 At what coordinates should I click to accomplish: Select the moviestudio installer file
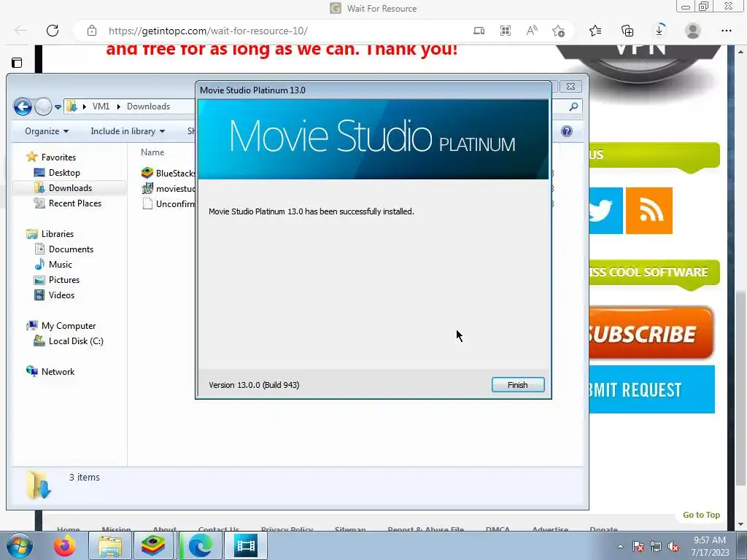click(169, 189)
